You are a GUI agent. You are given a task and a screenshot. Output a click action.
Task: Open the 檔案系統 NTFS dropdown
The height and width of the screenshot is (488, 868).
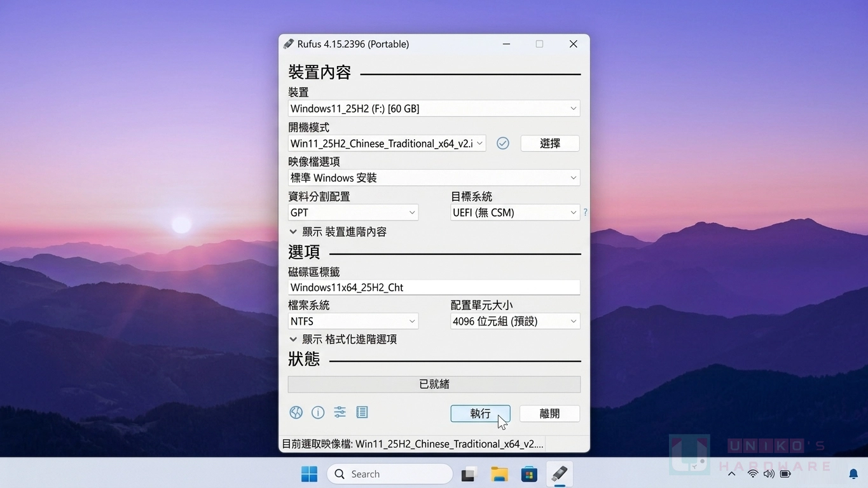[353, 322]
